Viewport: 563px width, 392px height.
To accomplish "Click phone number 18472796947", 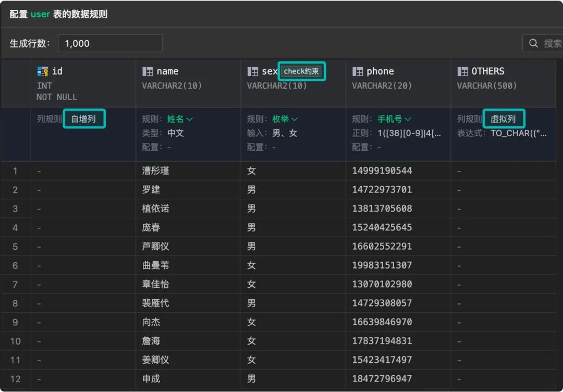I will click(382, 379).
